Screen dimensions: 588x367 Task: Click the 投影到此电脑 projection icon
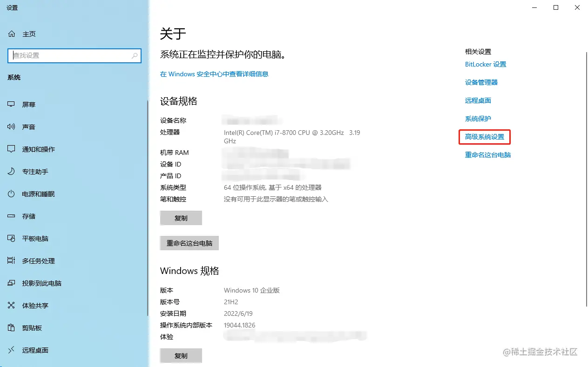coord(12,283)
